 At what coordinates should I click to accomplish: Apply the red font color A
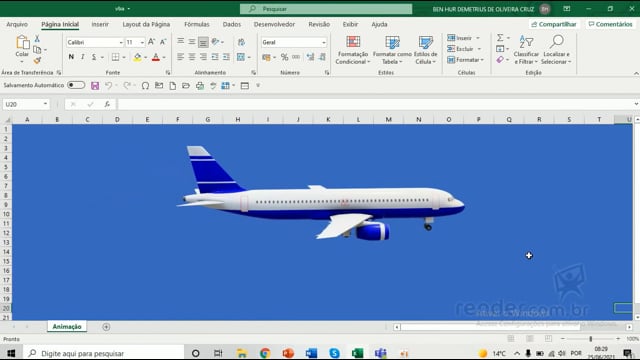click(156, 57)
